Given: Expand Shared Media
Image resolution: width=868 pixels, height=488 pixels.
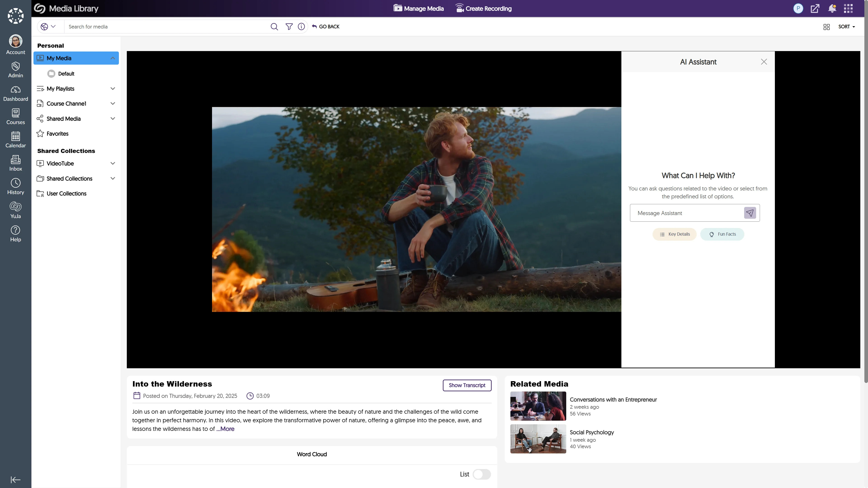Looking at the screenshot, I should [113, 119].
